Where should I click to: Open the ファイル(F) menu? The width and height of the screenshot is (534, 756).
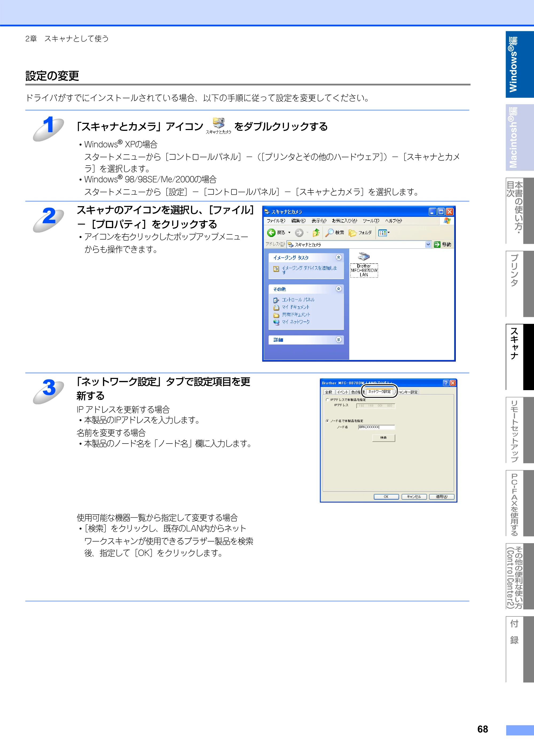(276, 221)
